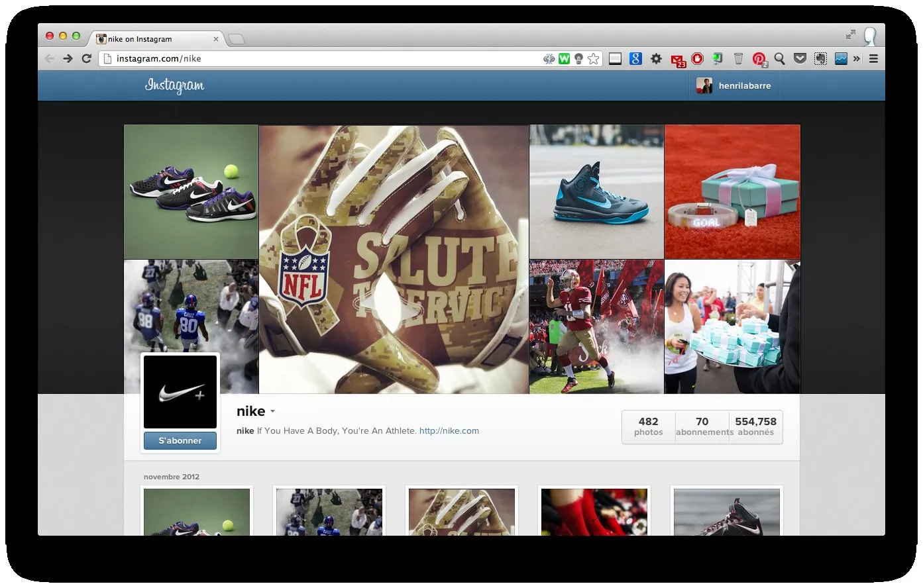Open the Pinterest extension icon
Viewport: 923px width, 588px height.
[x=759, y=60]
